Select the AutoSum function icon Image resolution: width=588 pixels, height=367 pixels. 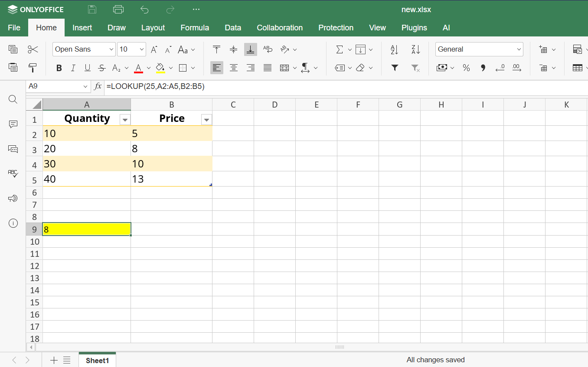pos(340,49)
